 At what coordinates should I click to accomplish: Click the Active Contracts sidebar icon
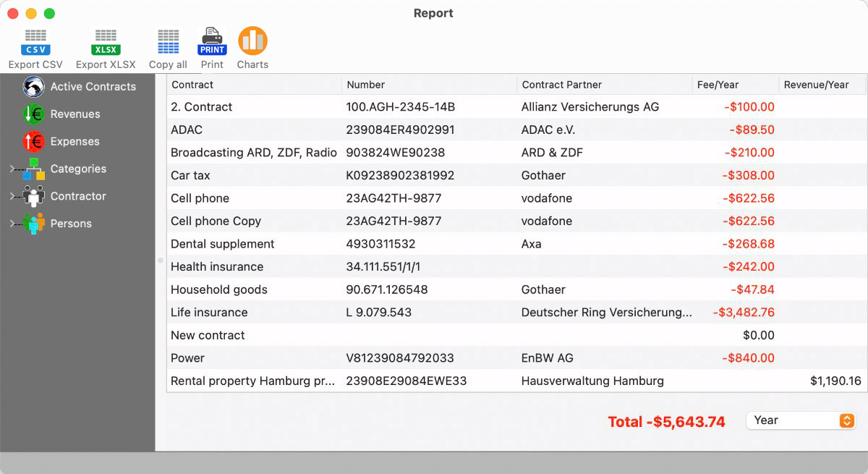coord(34,87)
